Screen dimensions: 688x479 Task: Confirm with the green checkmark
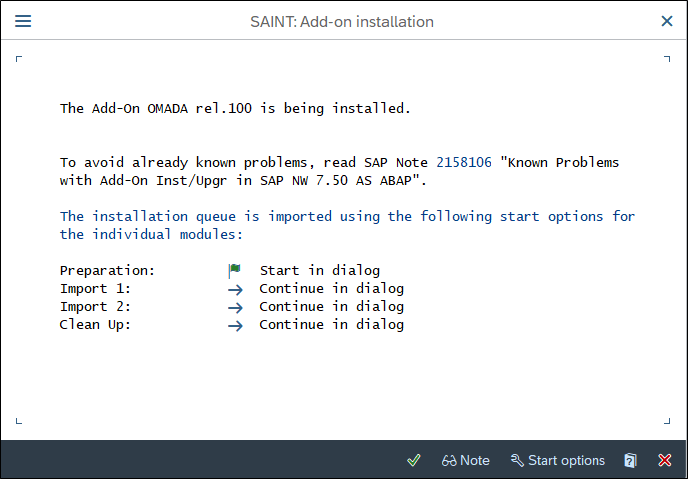413,460
